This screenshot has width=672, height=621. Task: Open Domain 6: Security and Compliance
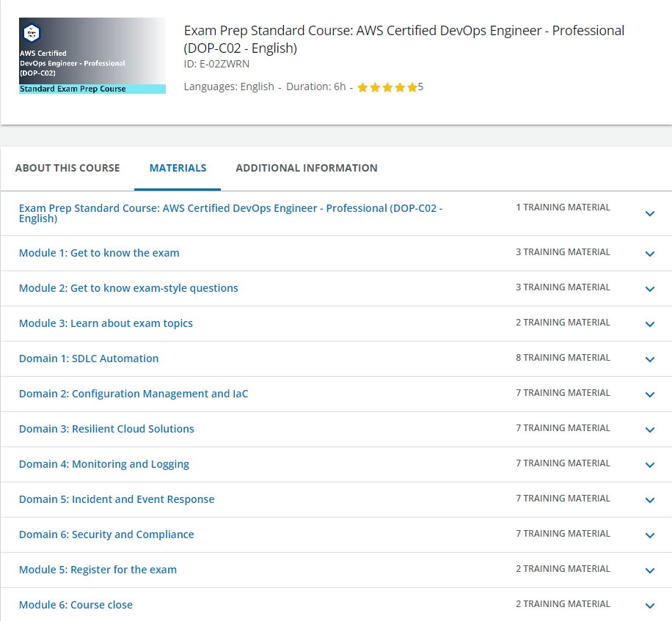click(x=106, y=534)
